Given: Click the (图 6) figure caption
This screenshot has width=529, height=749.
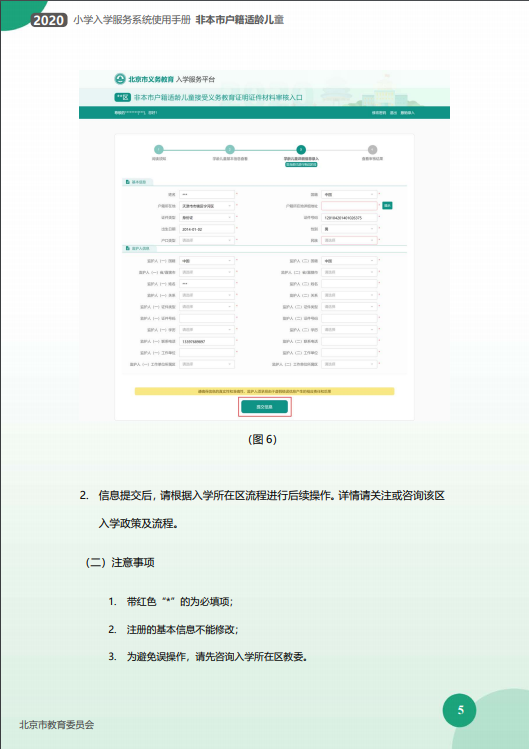Looking at the screenshot, I should coord(263,439).
